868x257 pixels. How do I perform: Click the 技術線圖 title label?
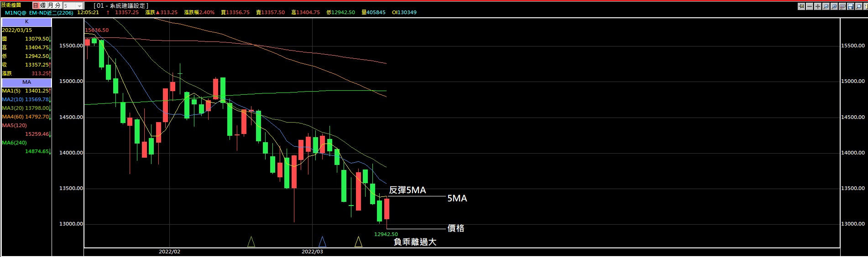tap(11, 5)
